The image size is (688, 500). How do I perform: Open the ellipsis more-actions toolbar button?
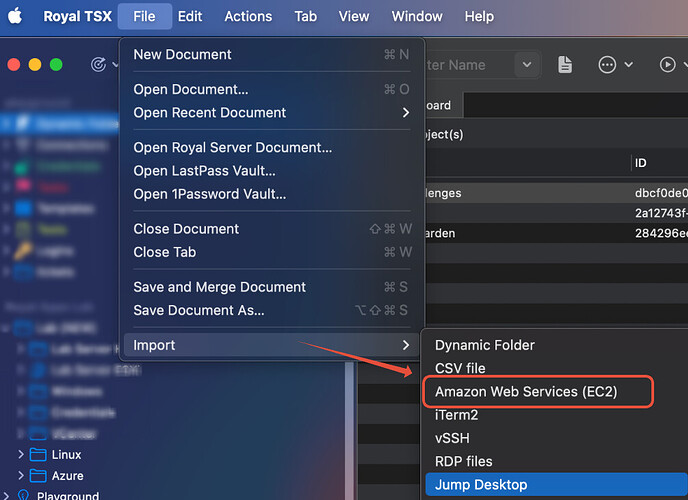(x=607, y=65)
